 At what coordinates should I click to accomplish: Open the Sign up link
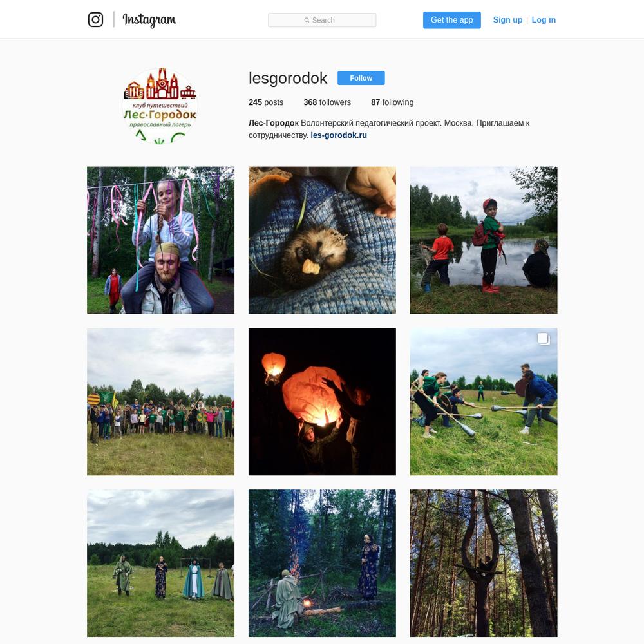point(507,20)
